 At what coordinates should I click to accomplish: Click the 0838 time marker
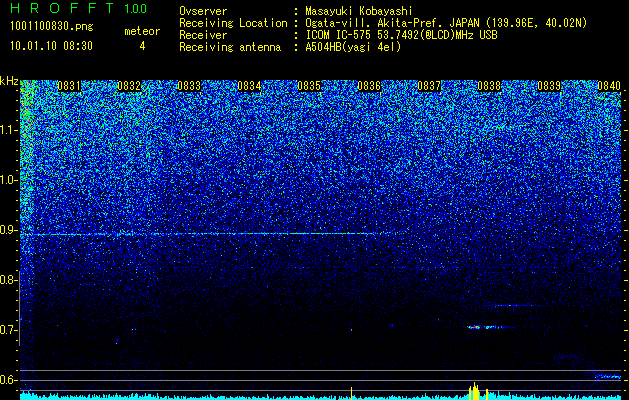click(x=489, y=86)
